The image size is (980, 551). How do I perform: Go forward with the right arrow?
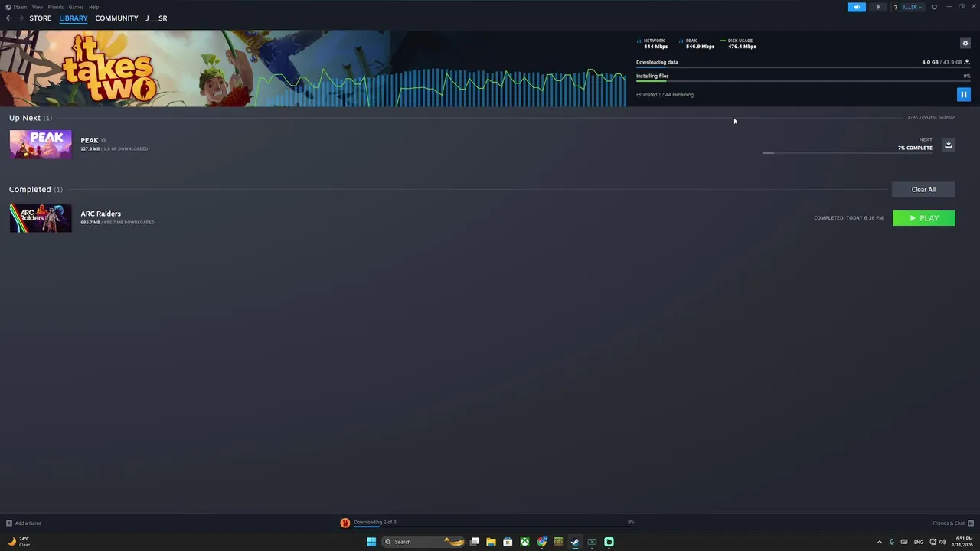click(20, 18)
